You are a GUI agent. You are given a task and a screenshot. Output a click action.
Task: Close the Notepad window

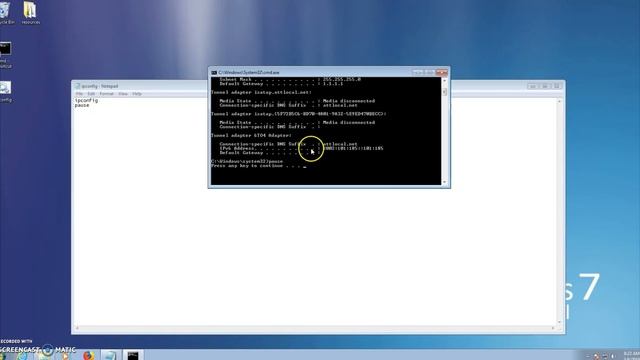click(x=557, y=86)
